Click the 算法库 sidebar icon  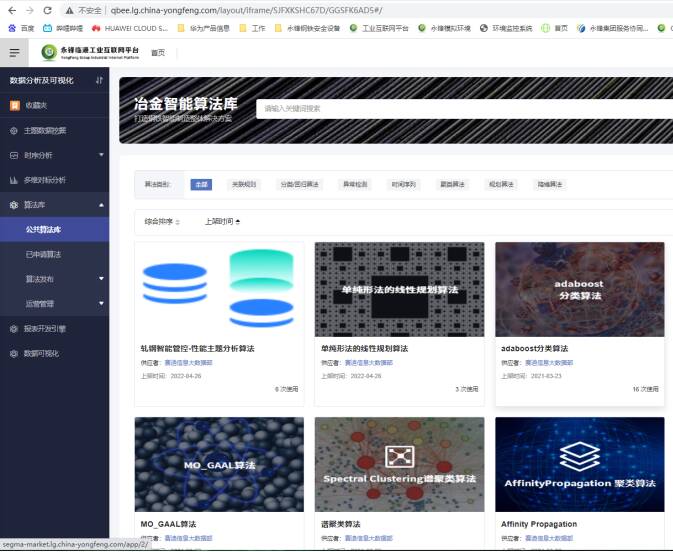[14, 205]
